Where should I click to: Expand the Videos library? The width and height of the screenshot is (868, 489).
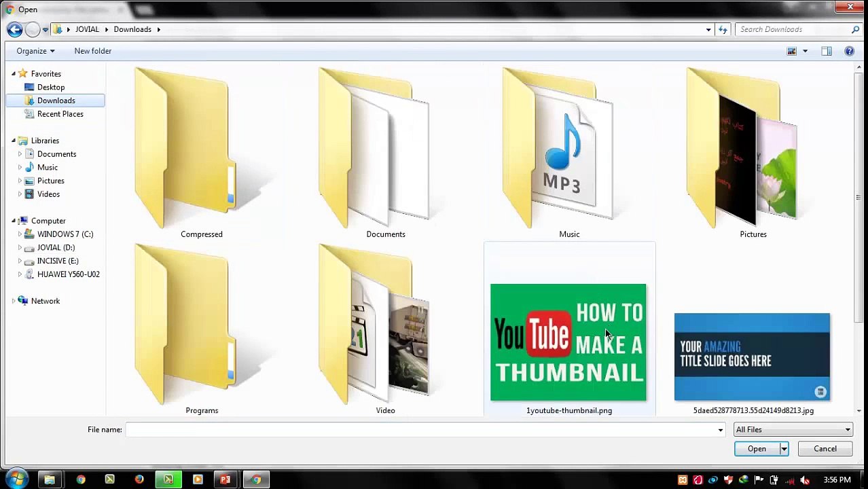click(20, 194)
